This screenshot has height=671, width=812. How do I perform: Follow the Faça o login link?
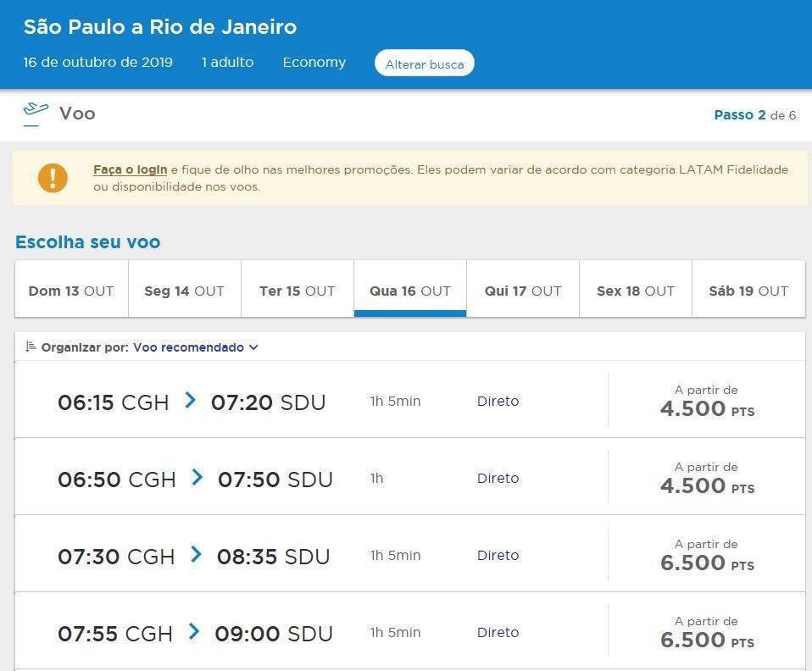point(130,169)
